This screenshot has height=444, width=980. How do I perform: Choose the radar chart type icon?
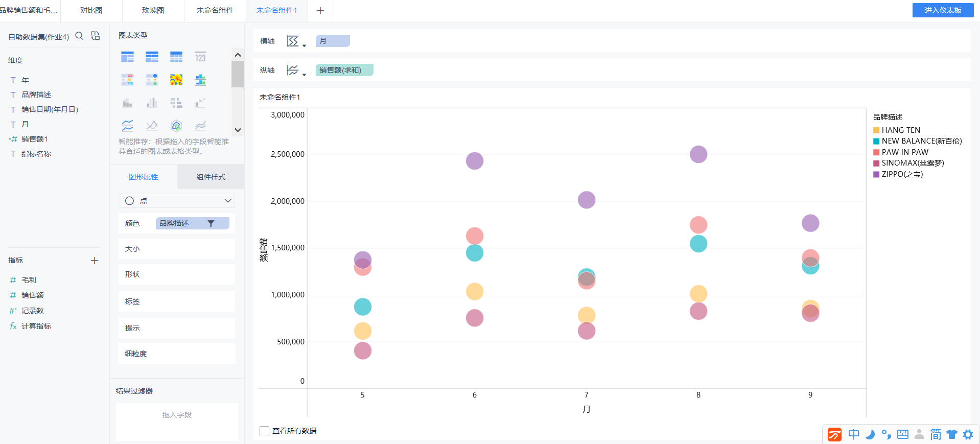[176, 125]
